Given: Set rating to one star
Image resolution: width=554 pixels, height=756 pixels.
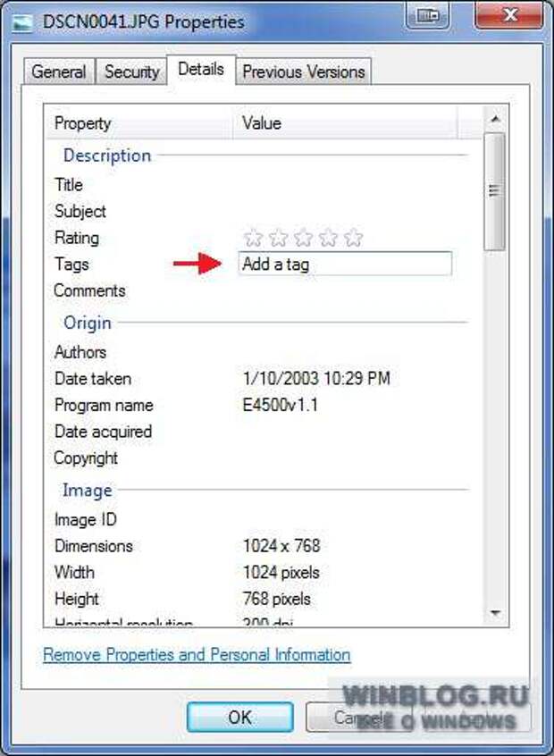Looking at the screenshot, I should tap(253, 238).
